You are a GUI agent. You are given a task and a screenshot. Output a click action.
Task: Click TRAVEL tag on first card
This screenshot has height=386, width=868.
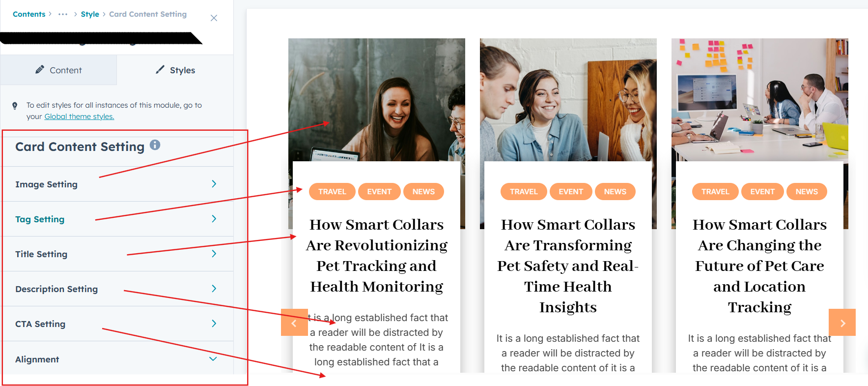click(333, 192)
